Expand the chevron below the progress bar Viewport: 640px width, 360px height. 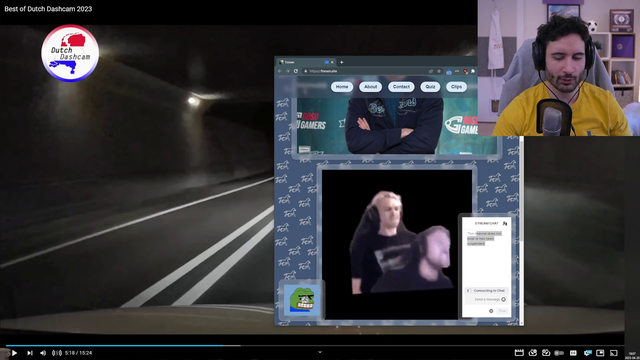(320, 352)
